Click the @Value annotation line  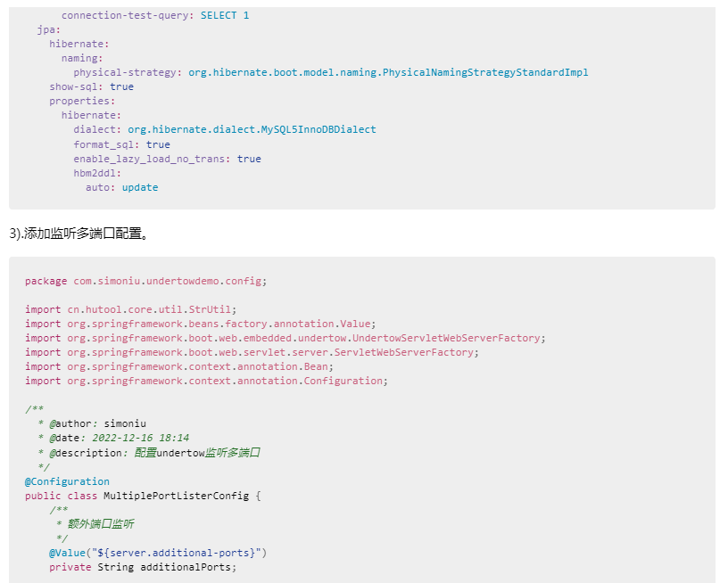coord(158,553)
